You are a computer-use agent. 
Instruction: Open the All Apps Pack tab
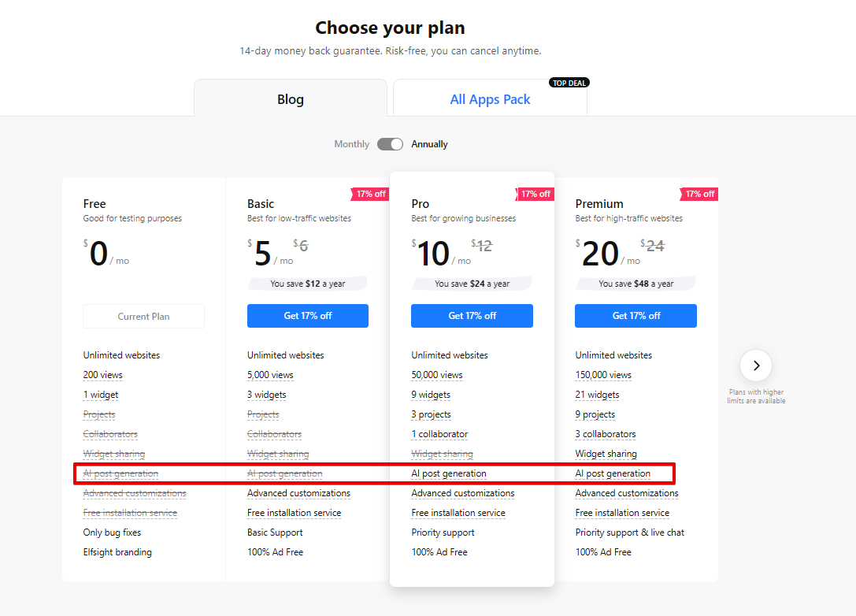[490, 99]
